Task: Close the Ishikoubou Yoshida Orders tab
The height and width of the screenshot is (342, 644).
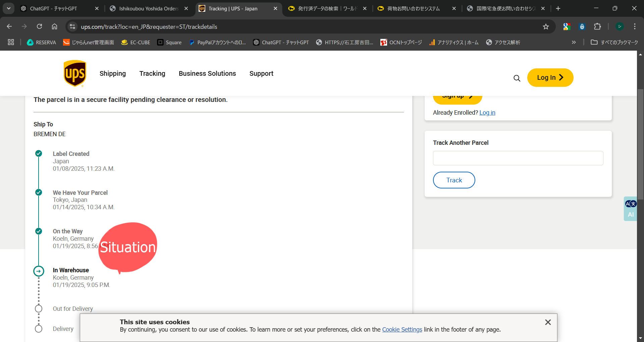Action: click(x=186, y=8)
